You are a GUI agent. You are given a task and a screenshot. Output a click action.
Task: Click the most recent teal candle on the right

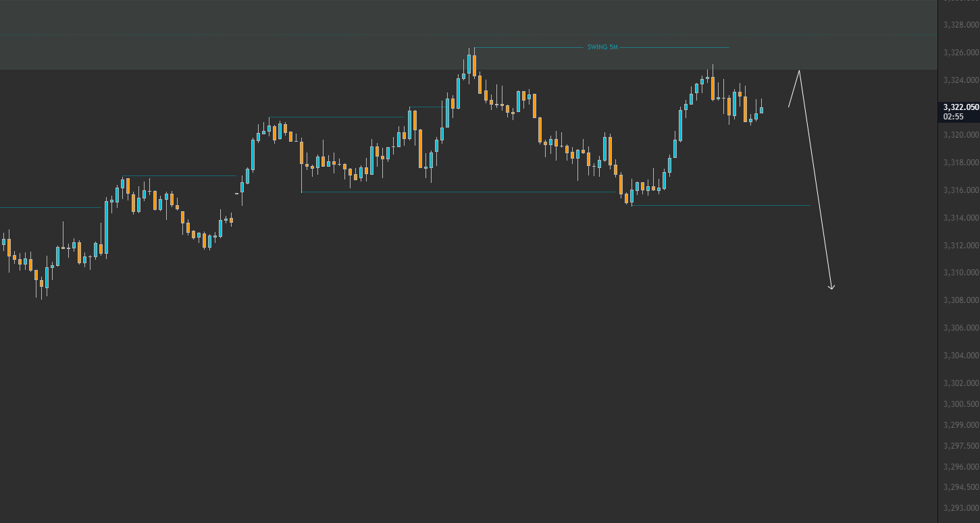pos(761,110)
